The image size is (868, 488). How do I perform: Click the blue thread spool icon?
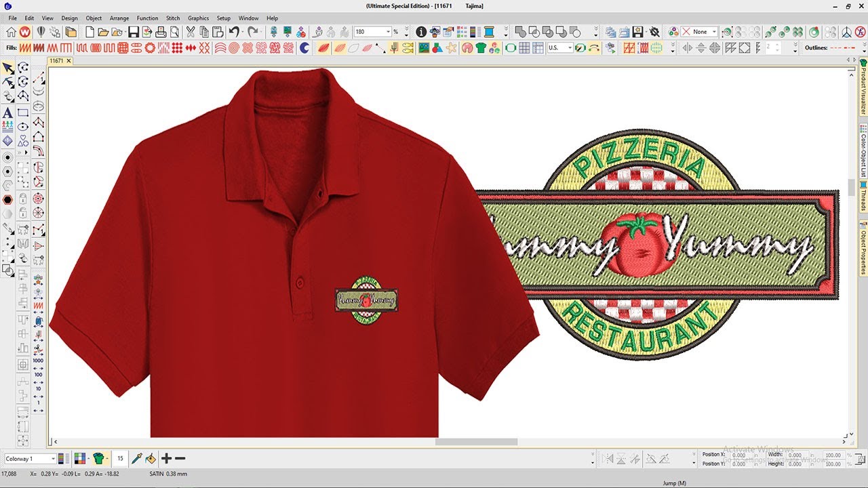(488, 32)
